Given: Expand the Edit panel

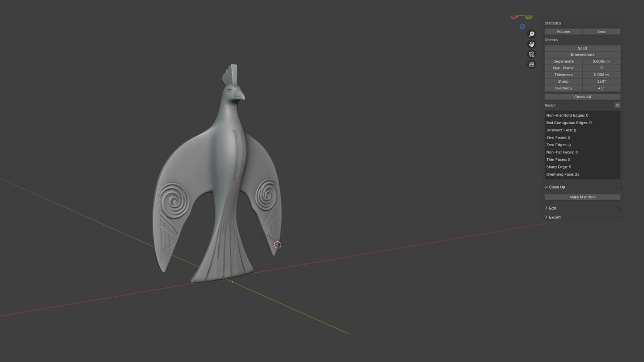Looking at the screenshot, I should point(547,208).
